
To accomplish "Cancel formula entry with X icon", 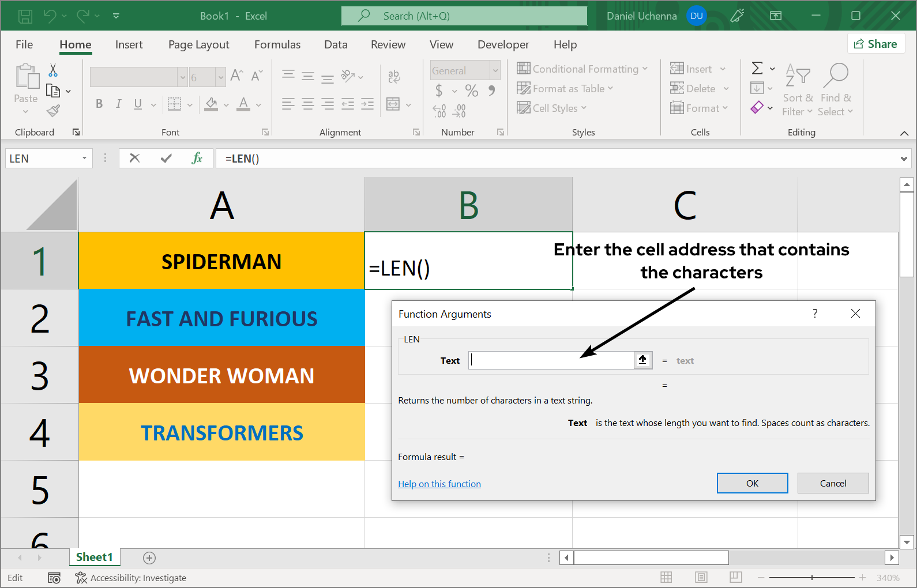I will tap(135, 158).
